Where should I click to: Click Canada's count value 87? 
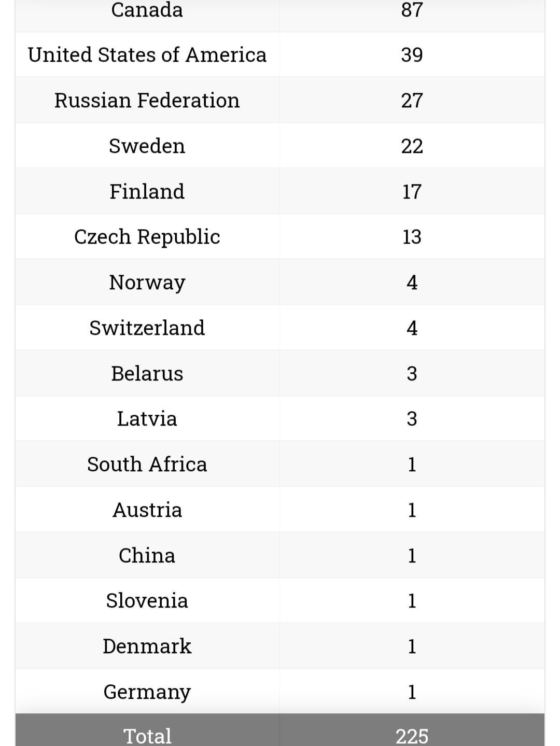412,10
